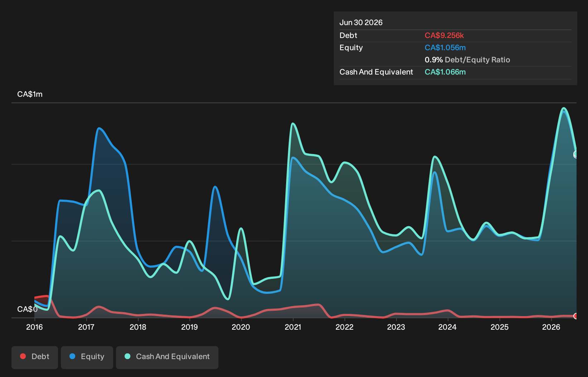Screen dimensions: 588x377
Task: Toggle the Cash And Equivalent legend button
Action: (167, 357)
